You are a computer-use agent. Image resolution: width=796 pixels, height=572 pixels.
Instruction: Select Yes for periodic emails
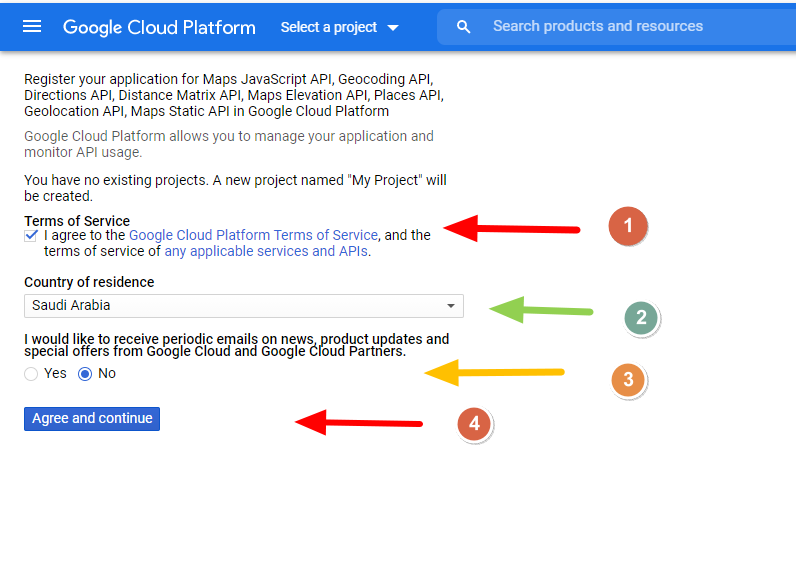[32, 374]
